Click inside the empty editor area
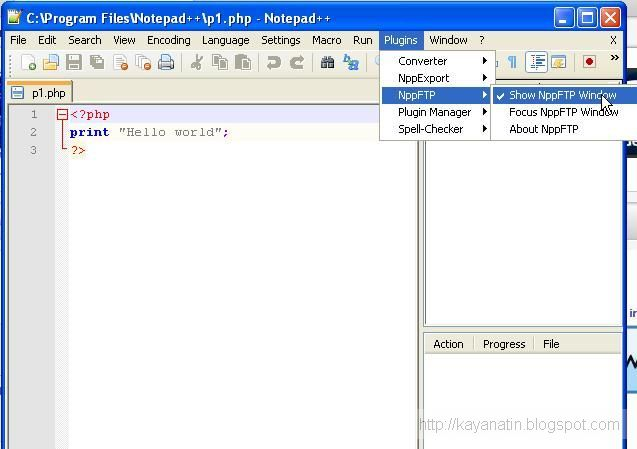Image resolution: width=637 pixels, height=449 pixels. coord(243,303)
